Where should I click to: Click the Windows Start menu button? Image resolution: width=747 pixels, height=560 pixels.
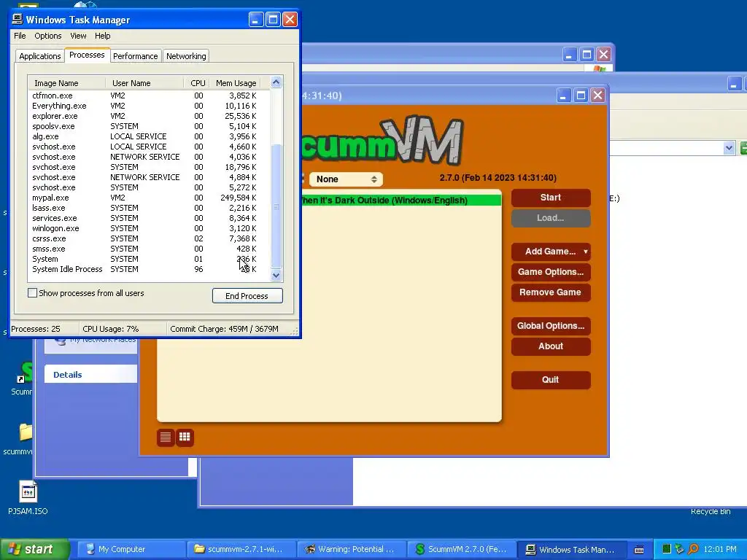34,549
